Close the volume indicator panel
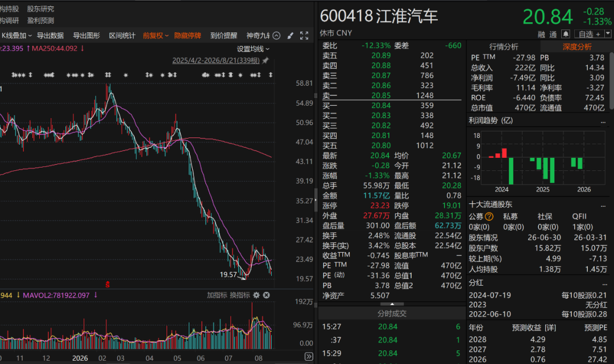The height and width of the screenshot is (364, 614). pyautogui.click(x=266, y=295)
